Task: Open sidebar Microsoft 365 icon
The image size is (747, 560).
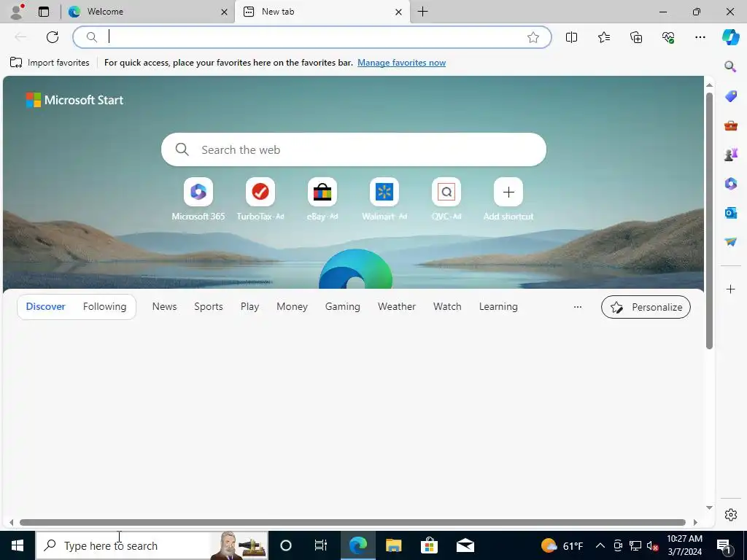Action: (x=730, y=183)
